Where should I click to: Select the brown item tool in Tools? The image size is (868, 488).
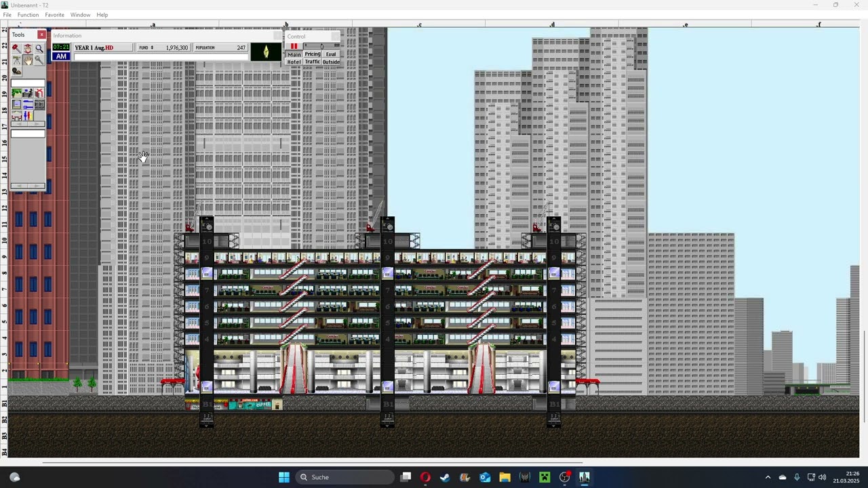click(16, 71)
